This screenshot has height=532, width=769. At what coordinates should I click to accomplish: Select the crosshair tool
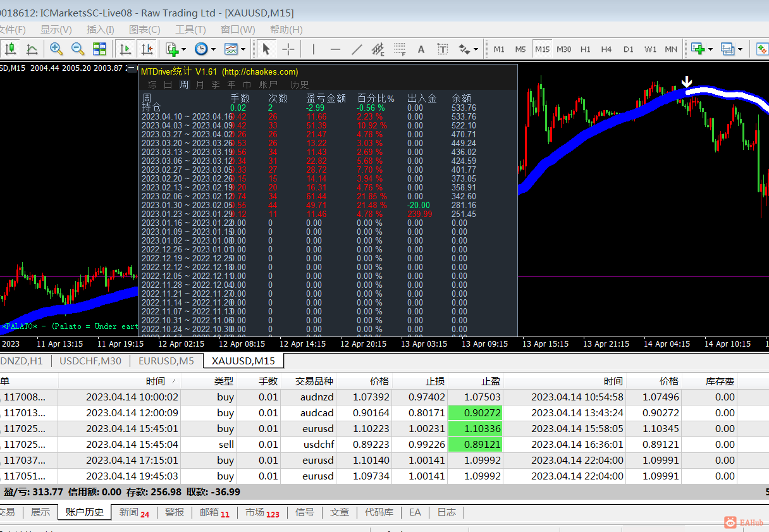(x=288, y=49)
